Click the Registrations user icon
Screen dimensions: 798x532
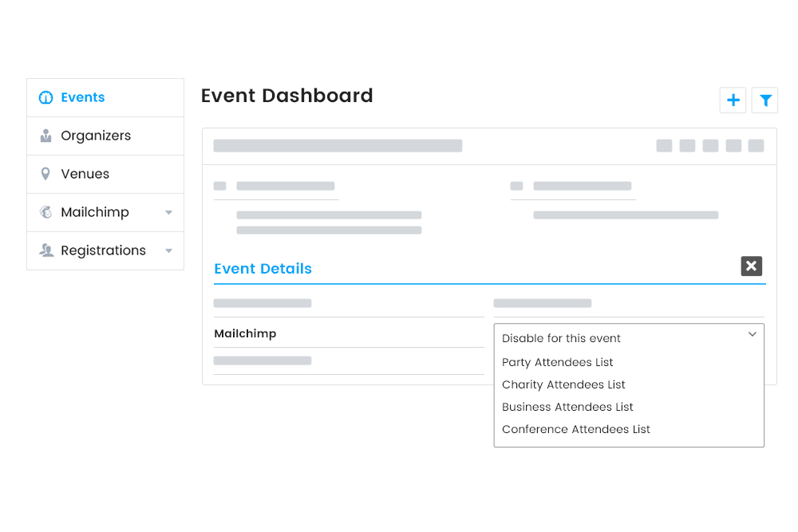click(x=45, y=250)
